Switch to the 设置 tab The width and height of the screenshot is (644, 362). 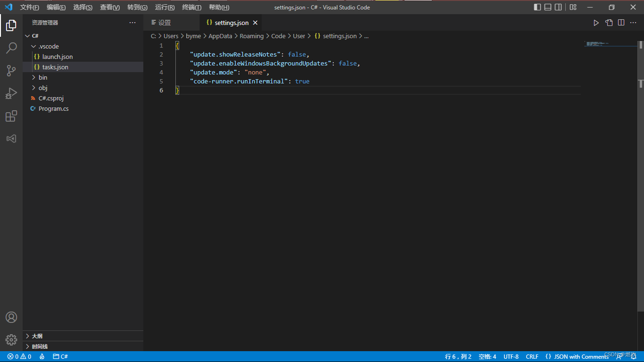tap(172, 23)
